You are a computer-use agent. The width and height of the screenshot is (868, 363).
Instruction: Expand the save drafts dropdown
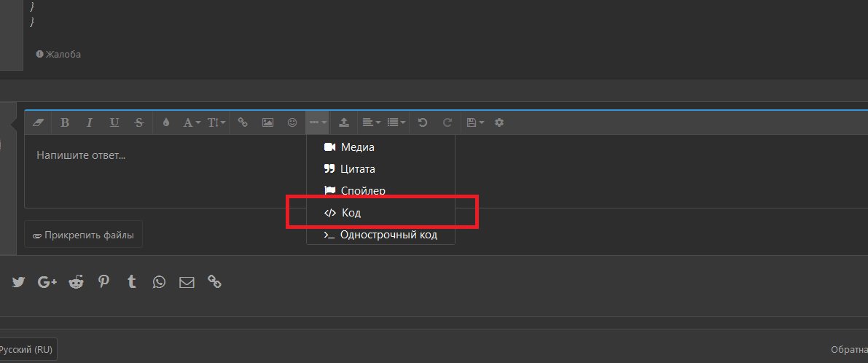pyautogui.click(x=475, y=122)
